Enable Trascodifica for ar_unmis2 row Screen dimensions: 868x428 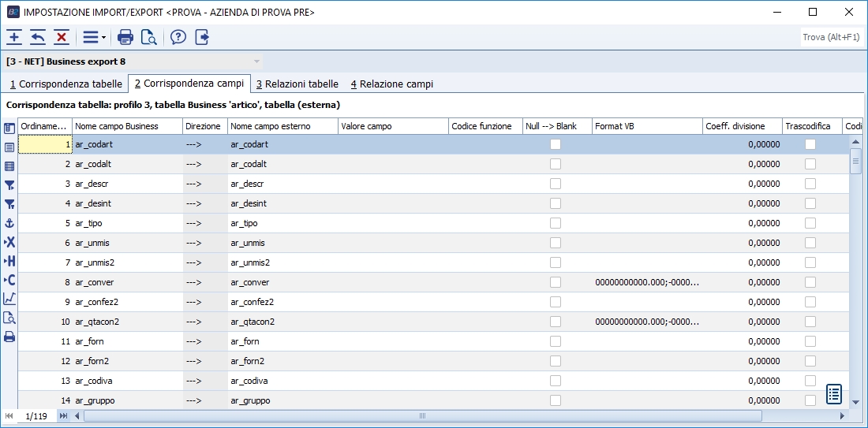[x=810, y=262]
